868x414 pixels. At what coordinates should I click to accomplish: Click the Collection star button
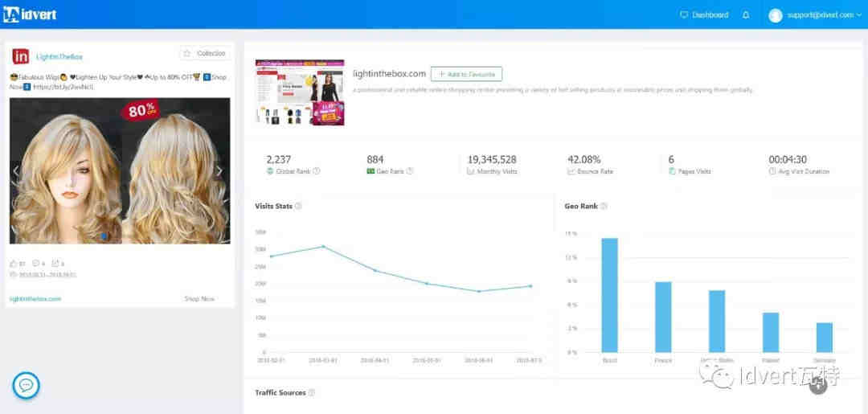[204, 54]
